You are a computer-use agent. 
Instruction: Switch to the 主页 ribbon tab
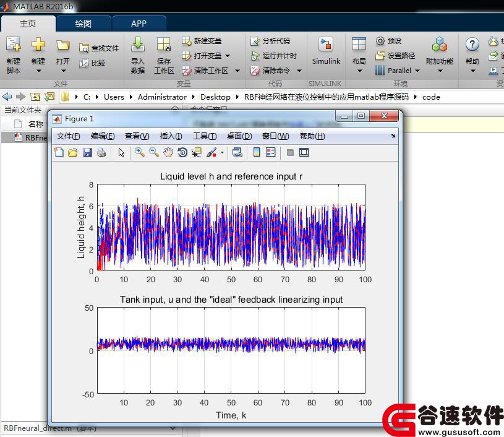28,24
